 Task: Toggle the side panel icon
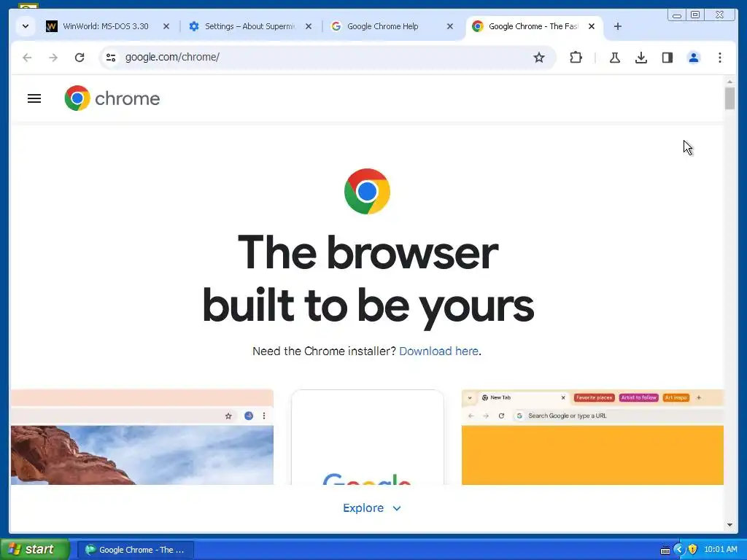[667, 58]
